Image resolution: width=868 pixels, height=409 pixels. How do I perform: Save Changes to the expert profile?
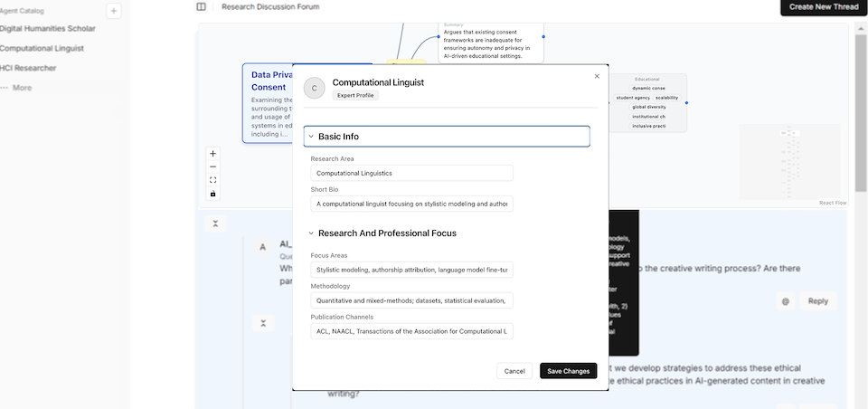[x=569, y=371]
